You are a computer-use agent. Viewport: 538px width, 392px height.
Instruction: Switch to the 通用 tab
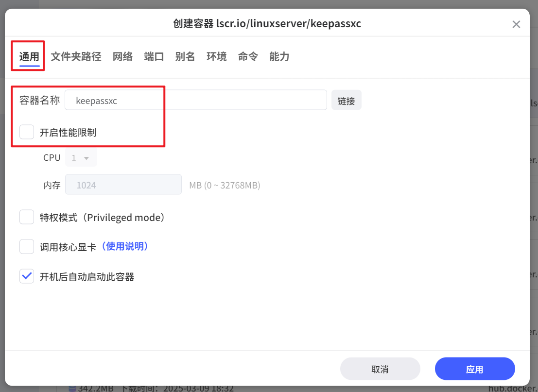tap(29, 56)
